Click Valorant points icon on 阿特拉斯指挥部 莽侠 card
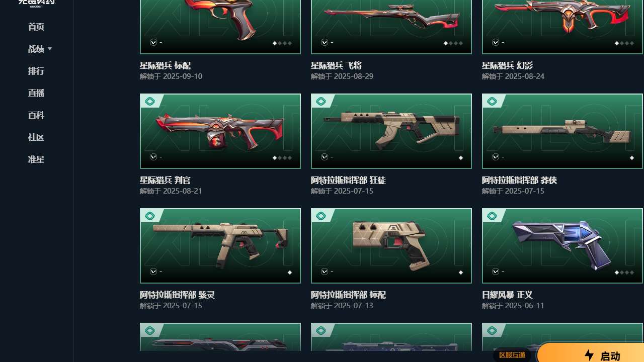 pyautogui.click(x=496, y=157)
